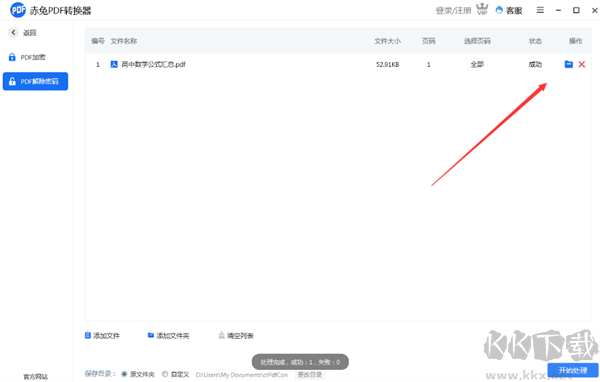600x382 pixels.
Task: Click the 成功 status cell
Action: coord(535,64)
